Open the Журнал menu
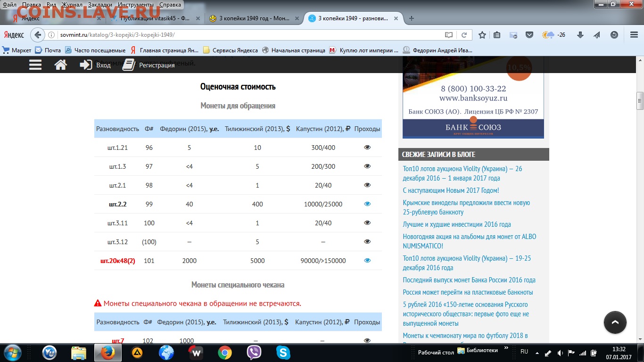The image size is (644, 362). 72,5
